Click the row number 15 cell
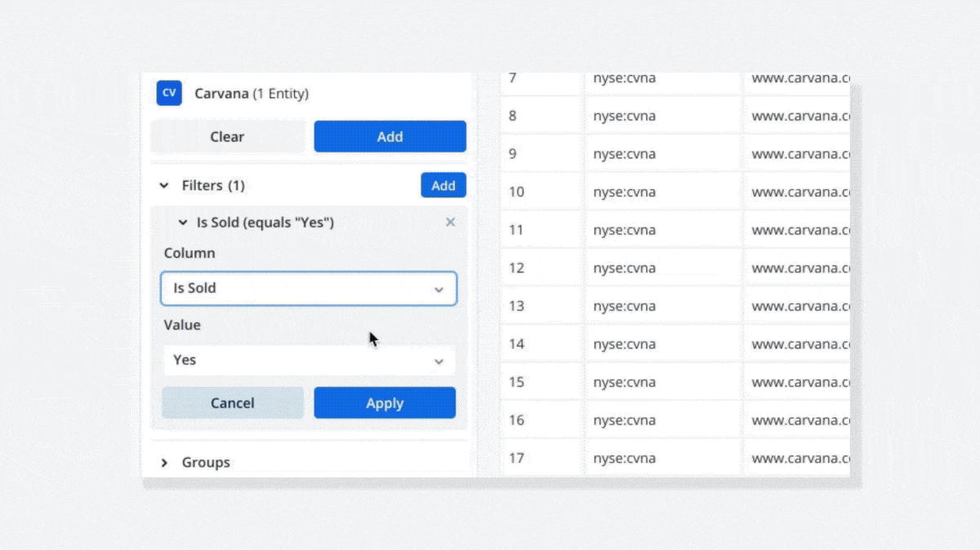The width and height of the screenshot is (980, 550). pos(541,382)
